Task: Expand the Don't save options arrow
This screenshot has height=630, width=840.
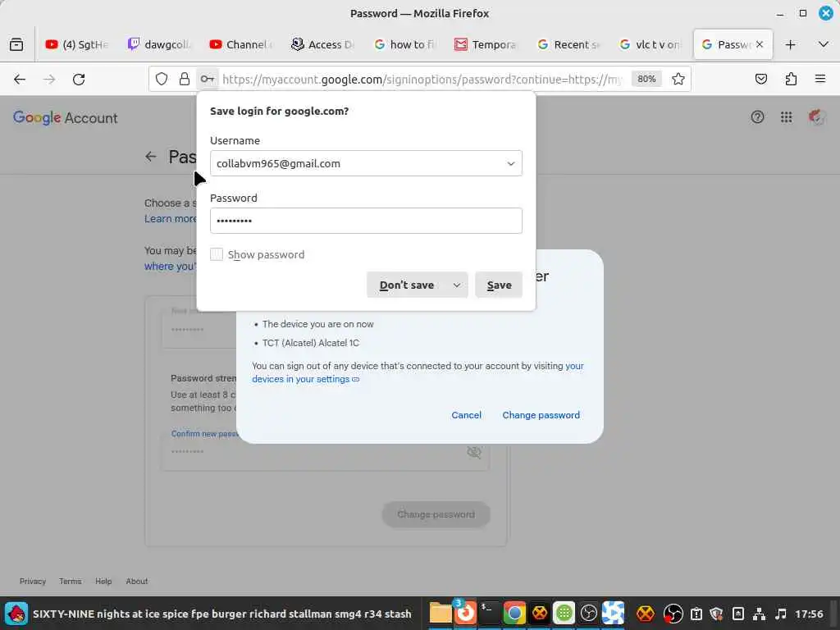Action: point(456,285)
